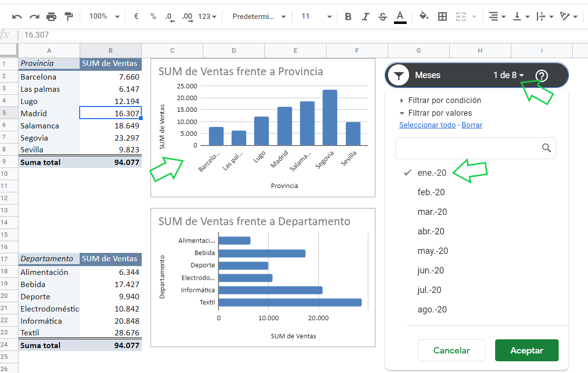Apply percent format
Image resolution: width=588 pixels, height=373 pixels.
tap(153, 17)
